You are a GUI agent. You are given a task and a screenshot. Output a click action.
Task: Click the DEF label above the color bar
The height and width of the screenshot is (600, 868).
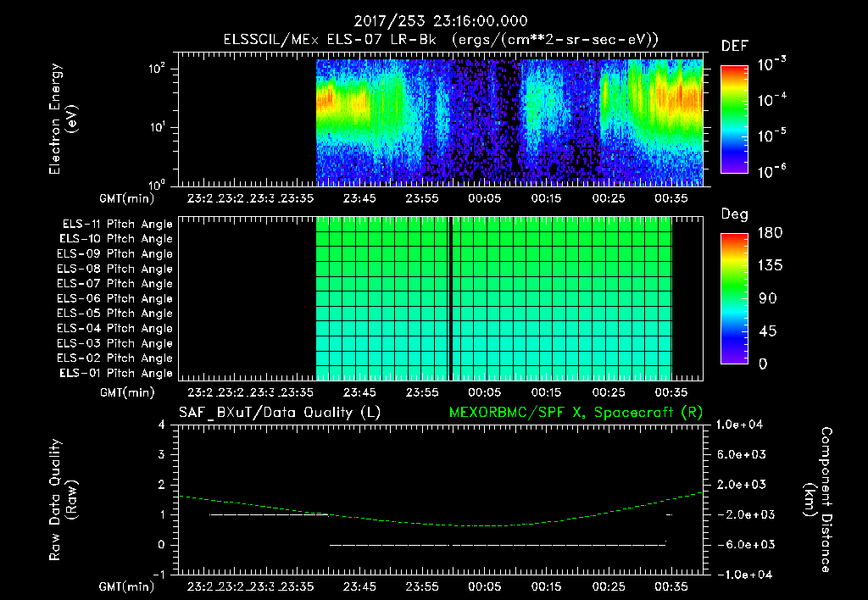[735, 46]
